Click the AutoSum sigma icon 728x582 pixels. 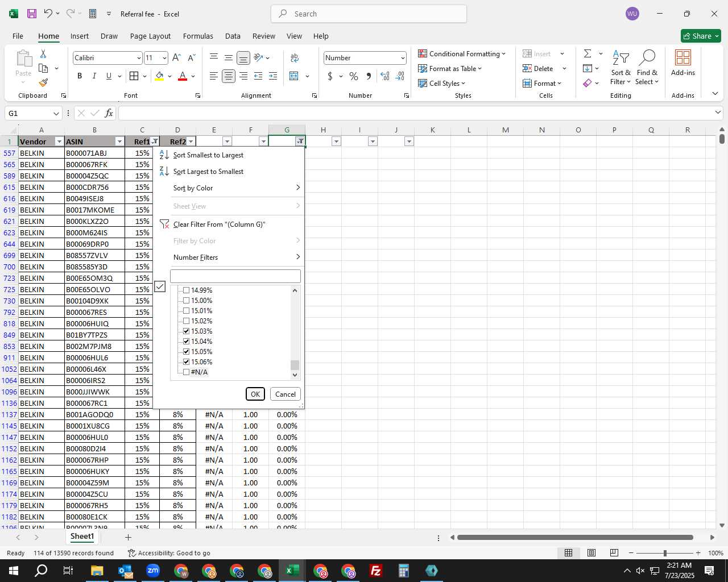tap(588, 53)
